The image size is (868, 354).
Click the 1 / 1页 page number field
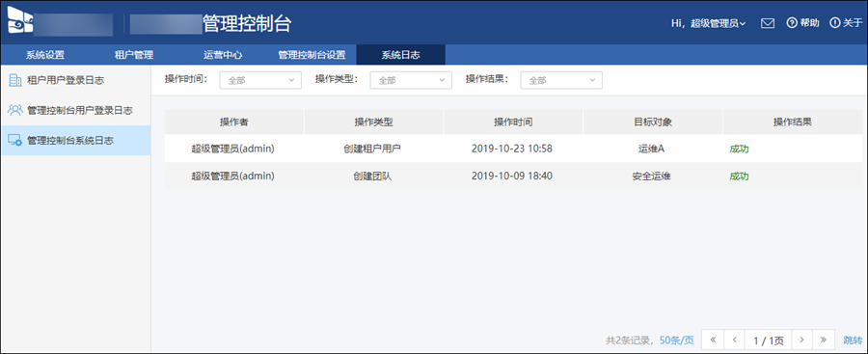769,340
